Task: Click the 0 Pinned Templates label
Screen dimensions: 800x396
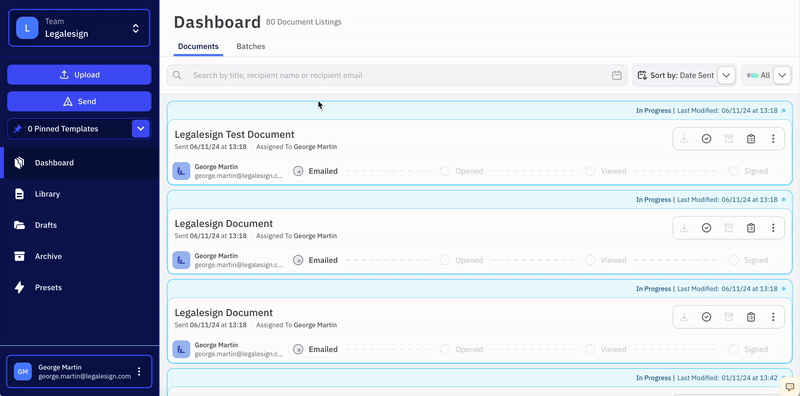Action: [63, 129]
